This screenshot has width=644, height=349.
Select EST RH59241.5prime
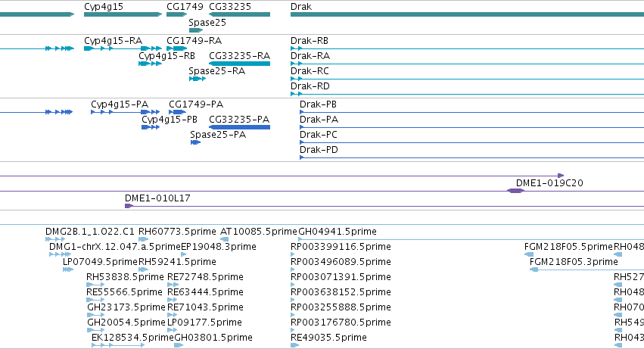pyautogui.click(x=177, y=262)
